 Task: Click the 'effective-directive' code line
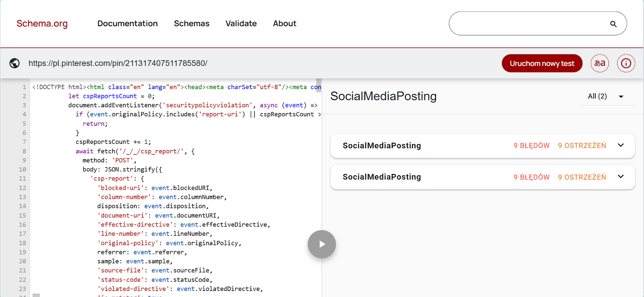(x=184, y=225)
